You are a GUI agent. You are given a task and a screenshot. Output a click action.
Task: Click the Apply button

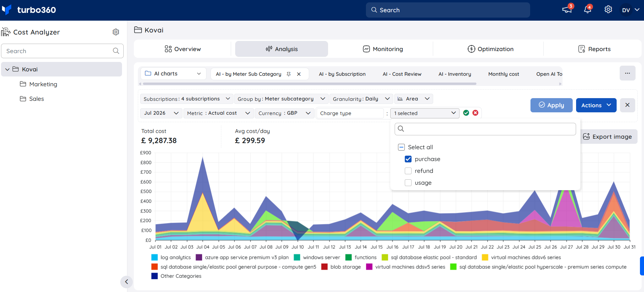[x=551, y=105]
